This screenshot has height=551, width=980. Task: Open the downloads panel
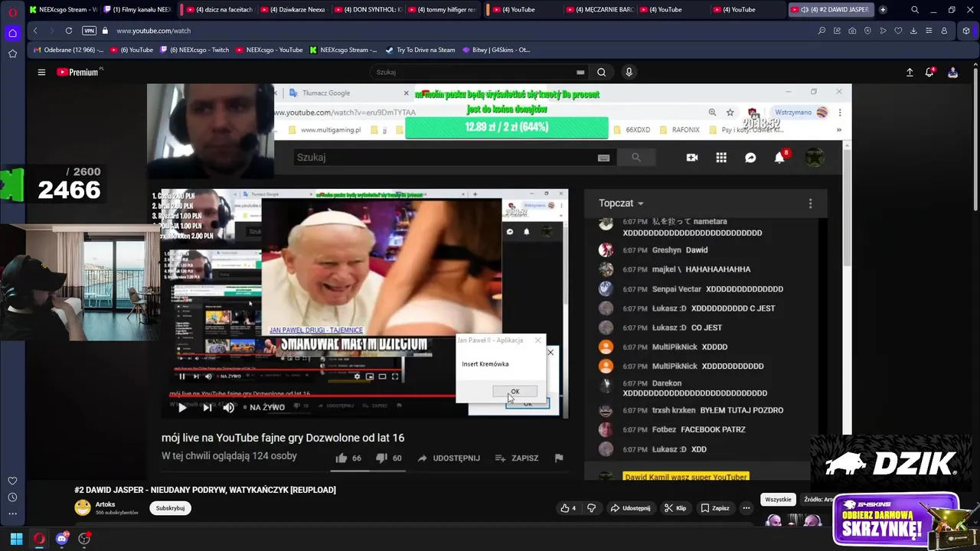(x=913, y=31)
